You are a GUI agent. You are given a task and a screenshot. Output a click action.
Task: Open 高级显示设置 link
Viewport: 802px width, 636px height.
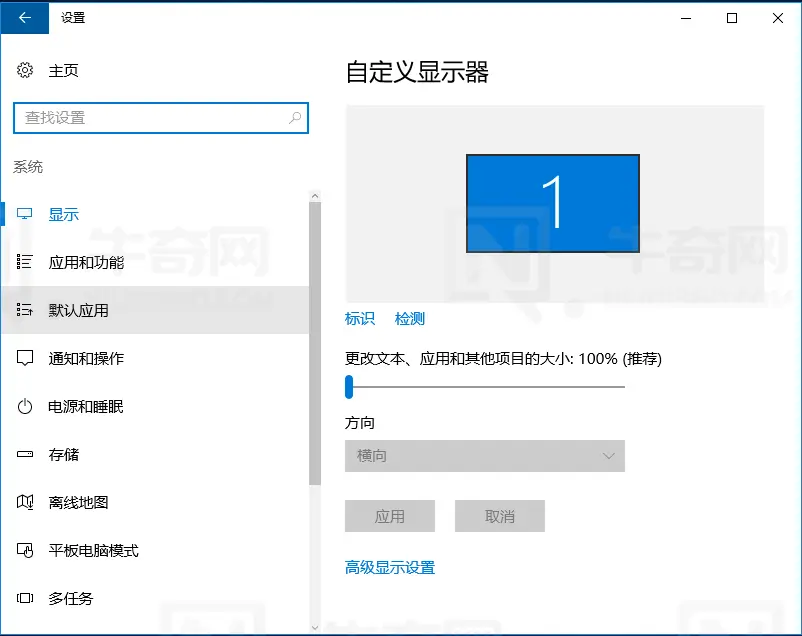(390, 567)
